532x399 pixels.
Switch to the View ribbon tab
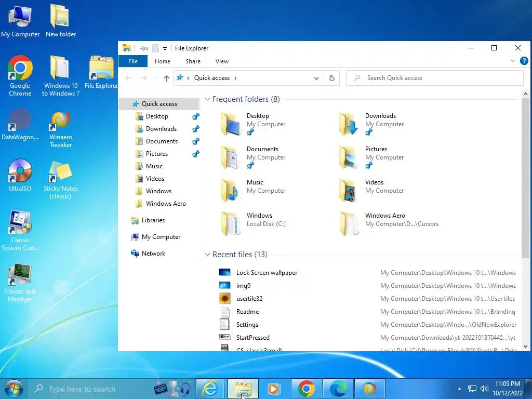222,61
